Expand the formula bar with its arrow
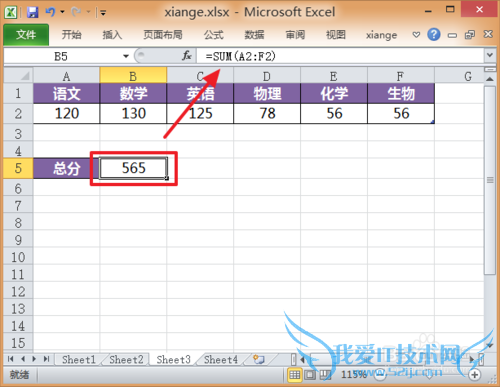 point(489,55)
